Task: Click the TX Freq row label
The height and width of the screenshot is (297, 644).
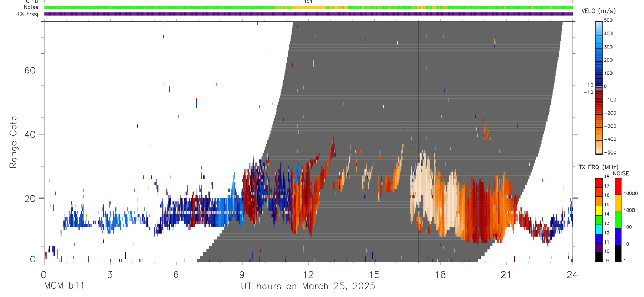Action: 28,14
